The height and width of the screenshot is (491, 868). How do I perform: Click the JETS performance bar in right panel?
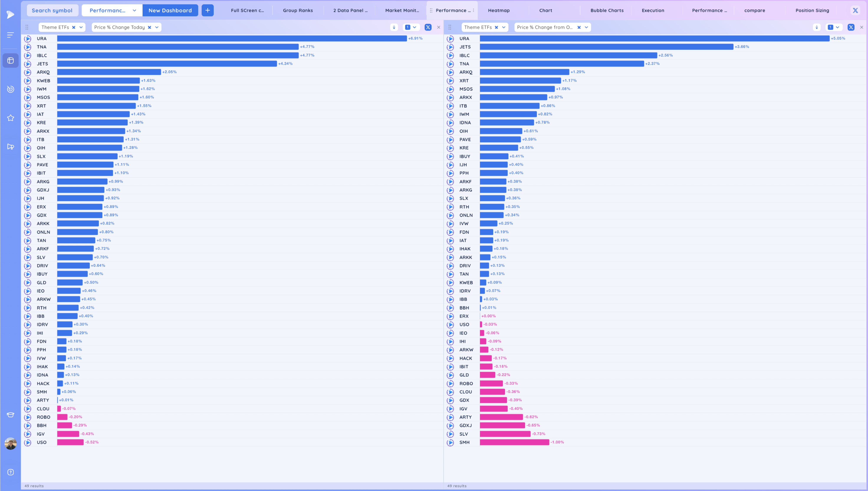click(606, 47)
